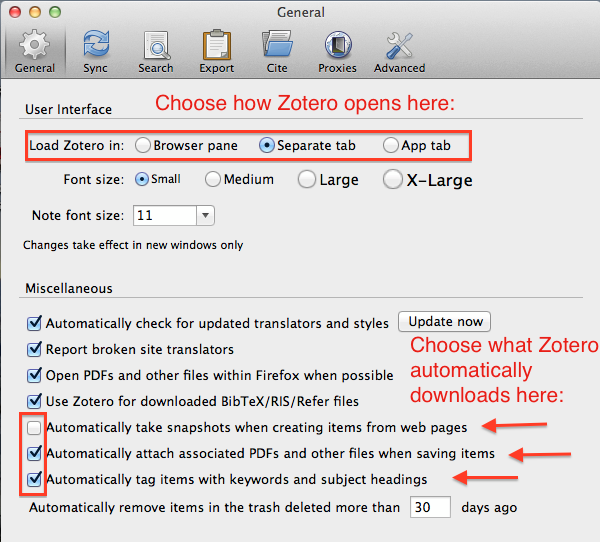
Task: Open the Sync preferences pane
Action: tap(96, 52)
